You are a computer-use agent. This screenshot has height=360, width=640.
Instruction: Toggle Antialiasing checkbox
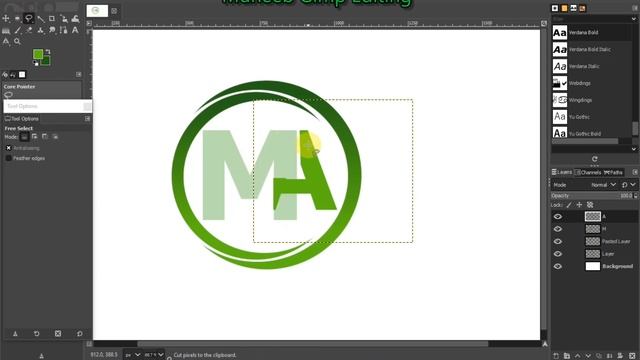coord(8,148)
